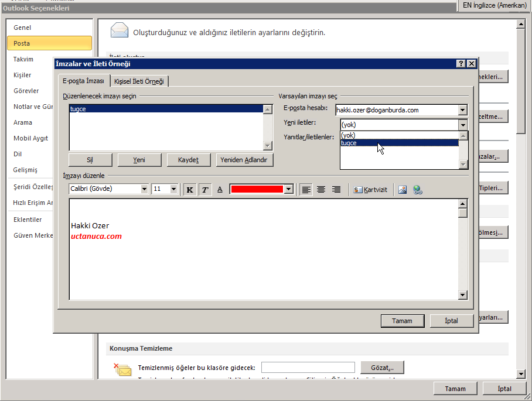Click the signature editing text area

coord(264,249)
